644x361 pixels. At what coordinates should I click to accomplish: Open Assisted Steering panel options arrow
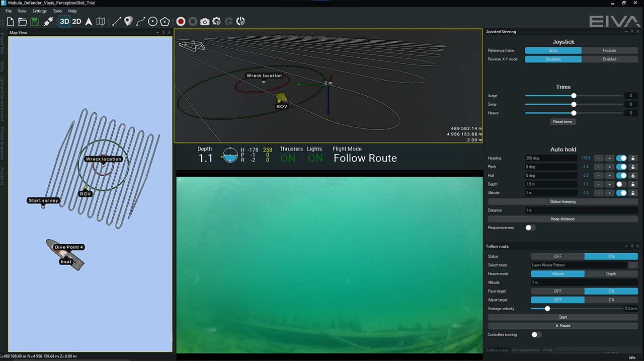click(626, 32)
